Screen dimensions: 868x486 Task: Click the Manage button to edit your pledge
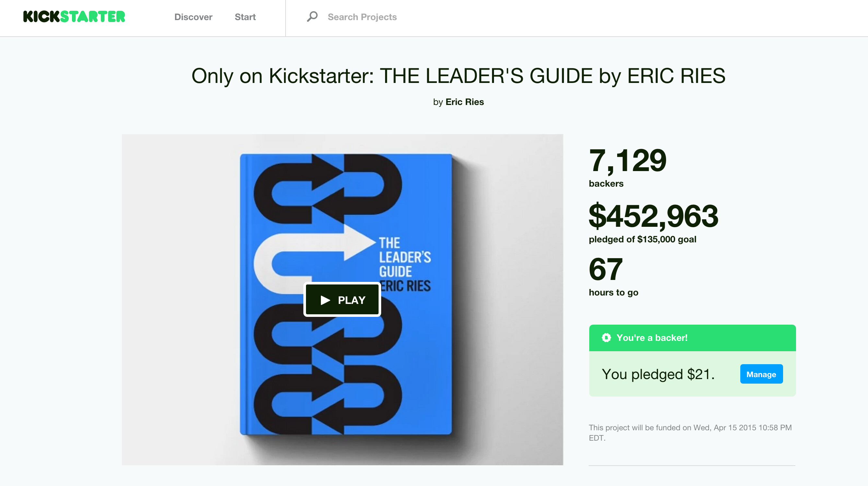pyautogui.click(x=761, y=374)
